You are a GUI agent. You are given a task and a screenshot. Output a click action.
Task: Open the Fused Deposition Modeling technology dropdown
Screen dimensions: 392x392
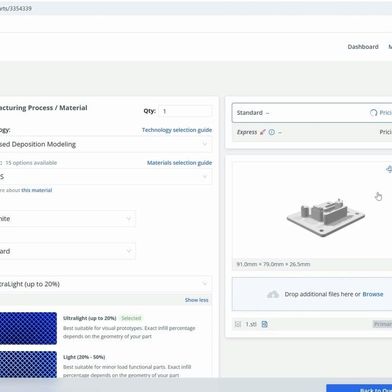click(x=105, y=144)
